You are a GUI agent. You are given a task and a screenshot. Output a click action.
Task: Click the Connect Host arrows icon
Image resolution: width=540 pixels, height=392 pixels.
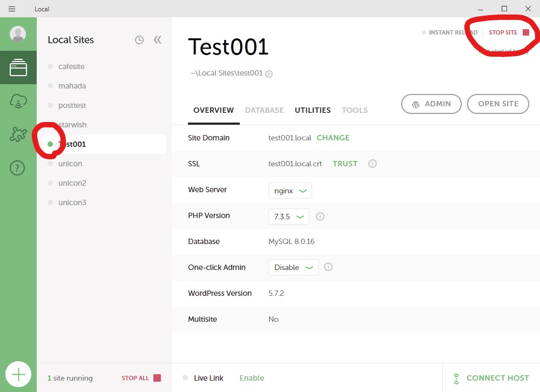click(456, 378)
